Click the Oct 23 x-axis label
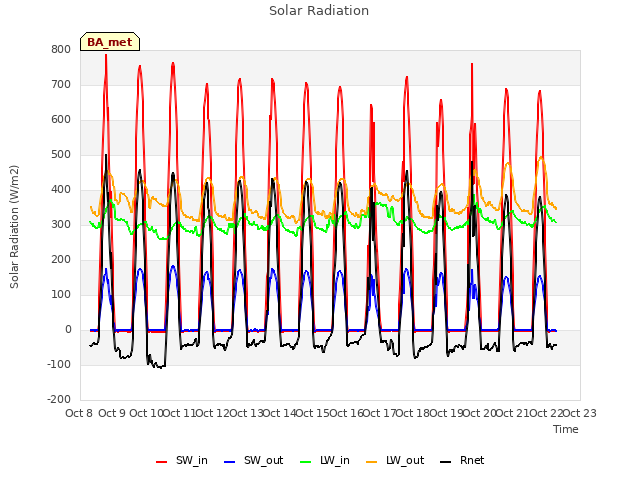 [x=580, y=413]
